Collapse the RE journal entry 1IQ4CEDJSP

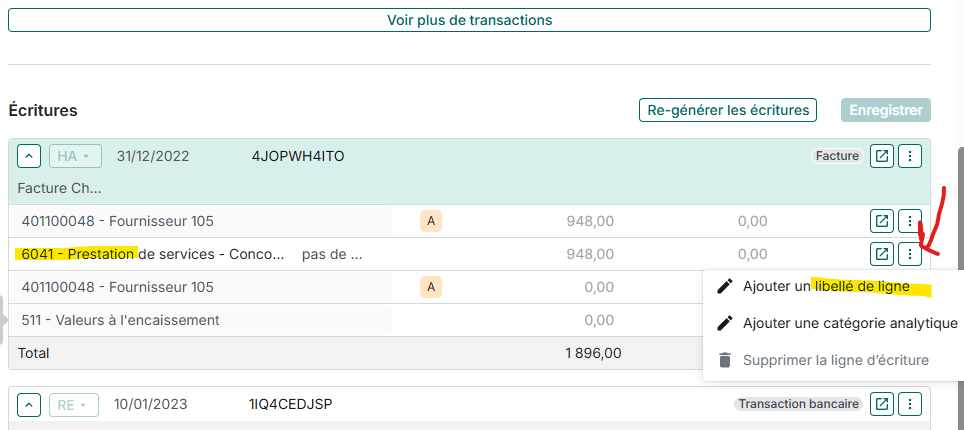[x=30, y=405]
